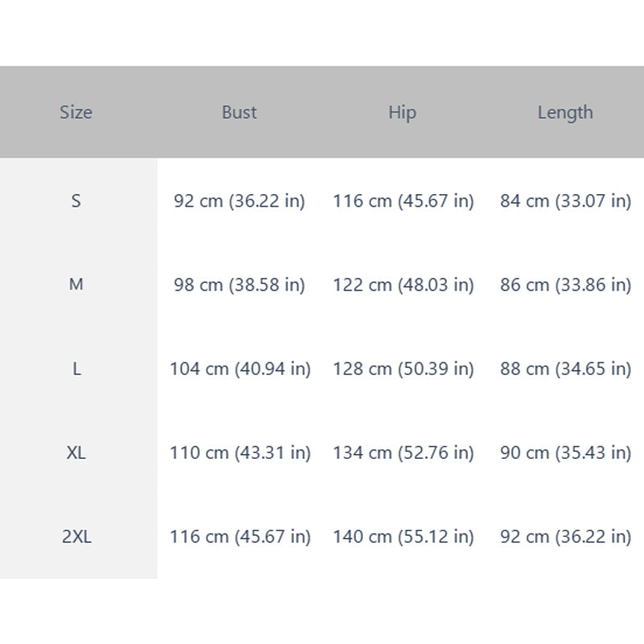Viewport: 644px width, 644px height.
Task: Select the 2XL size row label
Action: 76,536
